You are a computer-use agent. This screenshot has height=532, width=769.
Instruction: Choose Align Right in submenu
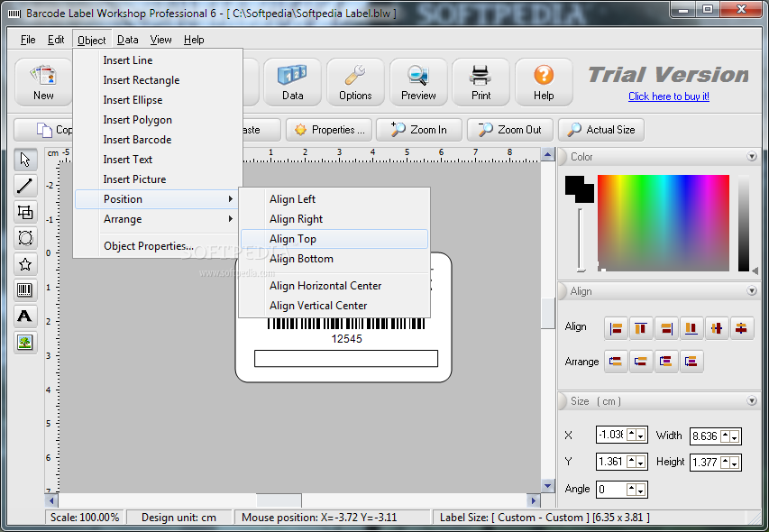coord(334,219)
